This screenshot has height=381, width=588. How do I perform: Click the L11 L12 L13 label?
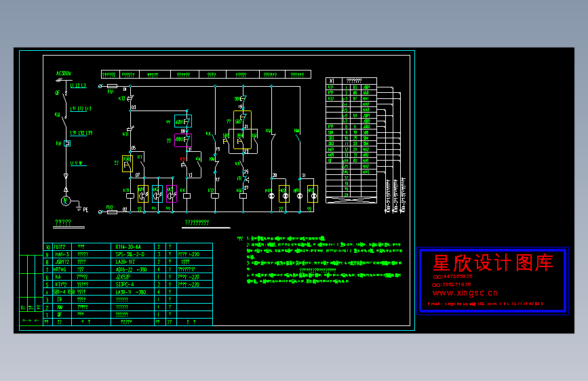[81, 108]
